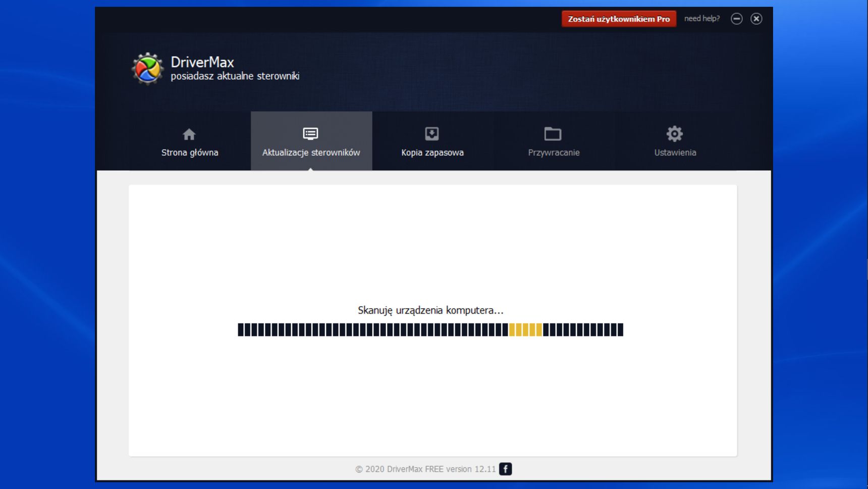Click the folder icon above Przywracanie
Screen dimensions: 868x489
[553, 133]
